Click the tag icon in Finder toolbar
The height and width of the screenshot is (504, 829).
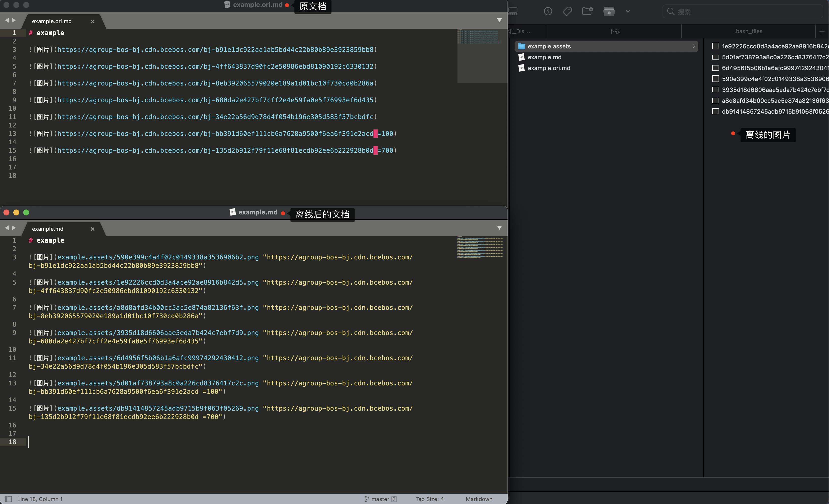tap(567, 11)
